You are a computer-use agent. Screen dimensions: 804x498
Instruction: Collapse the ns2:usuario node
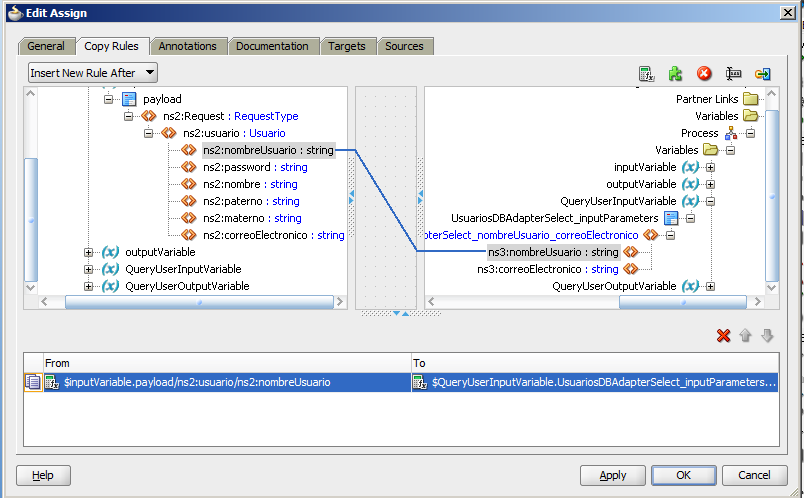(x=148, y=133)
